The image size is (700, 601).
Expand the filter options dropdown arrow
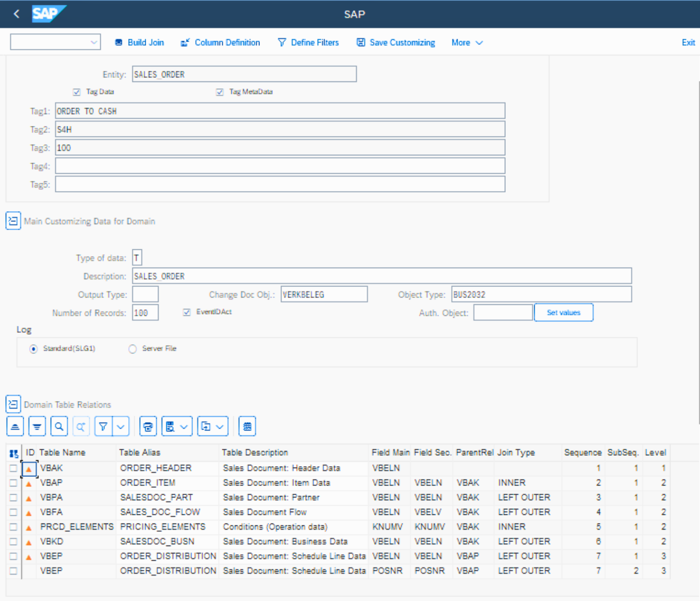coord(121,426)
